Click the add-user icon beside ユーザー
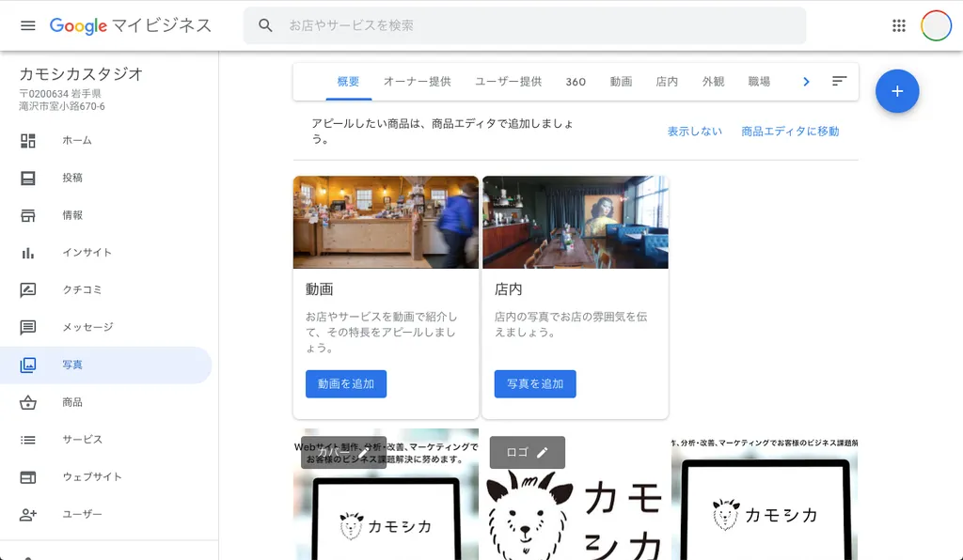Image resolution: width=963 pixels, height=560 pixels. pyautogui.click(x=27, y=515)
